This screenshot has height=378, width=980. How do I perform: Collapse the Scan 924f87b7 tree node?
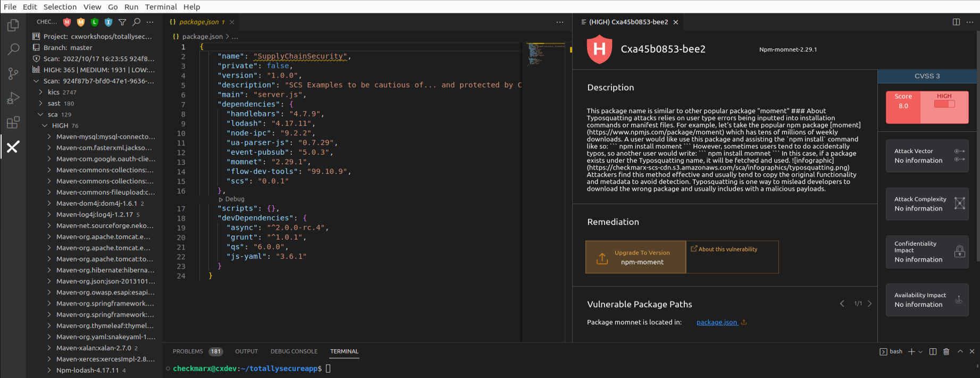[36, 81]
